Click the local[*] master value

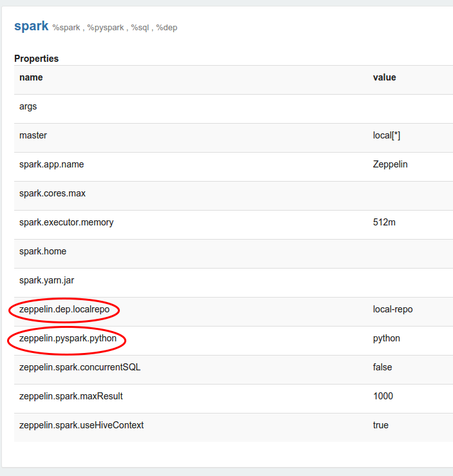tap(387, 135)
